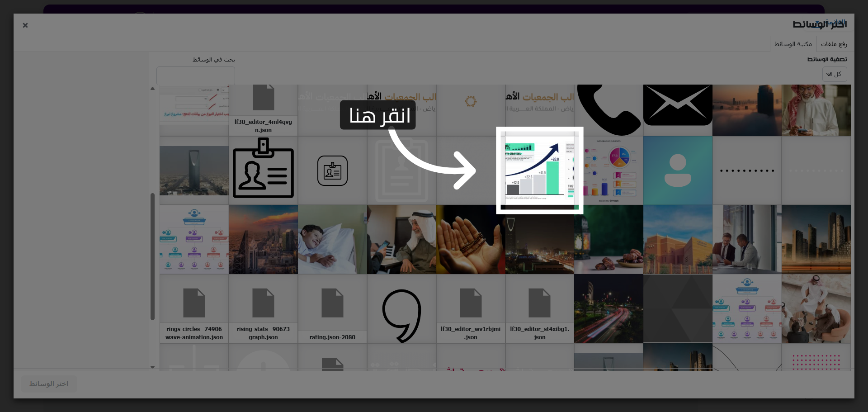Select the black envelope mail icon

tap(678, 105)
